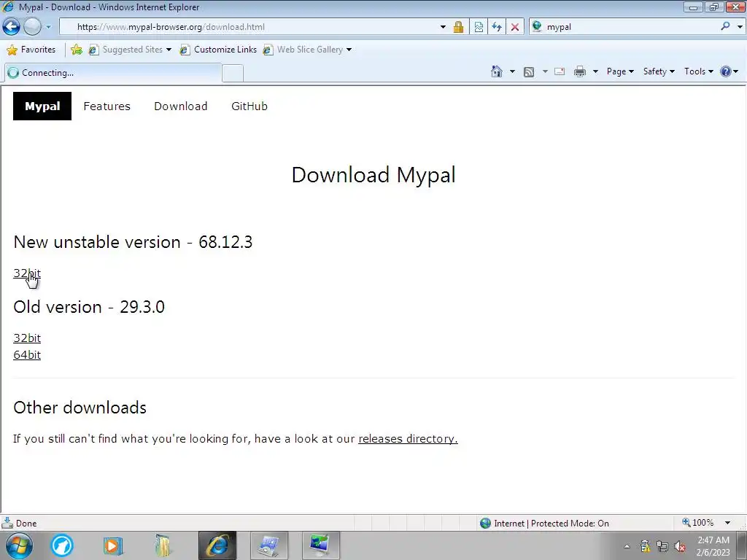Click the security lock icon

click(458, 27)
